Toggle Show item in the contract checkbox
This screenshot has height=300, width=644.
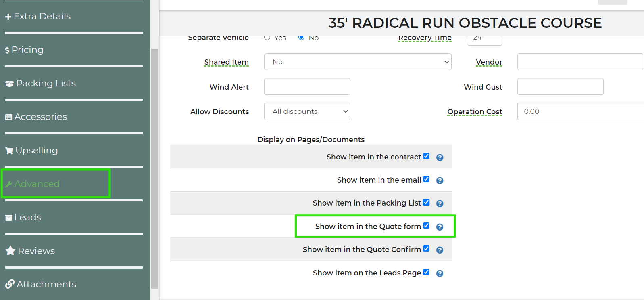(x=426, y=156)
